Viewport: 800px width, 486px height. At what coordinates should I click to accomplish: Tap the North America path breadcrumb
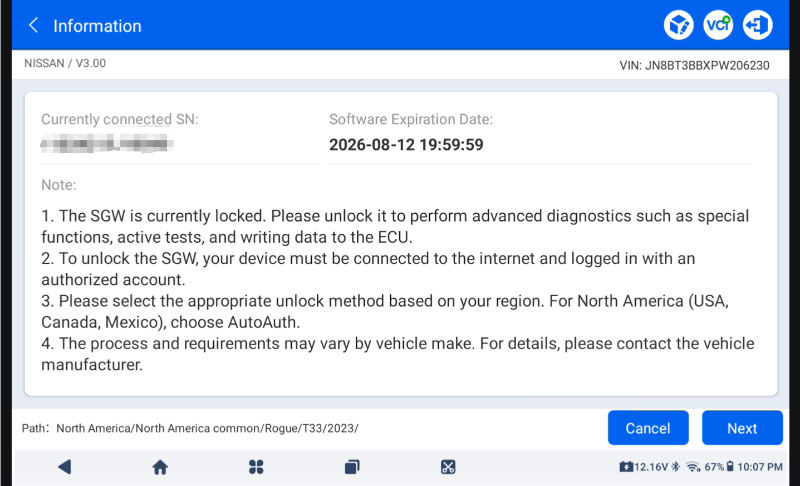pyautogui.click(x=207, y=428)
